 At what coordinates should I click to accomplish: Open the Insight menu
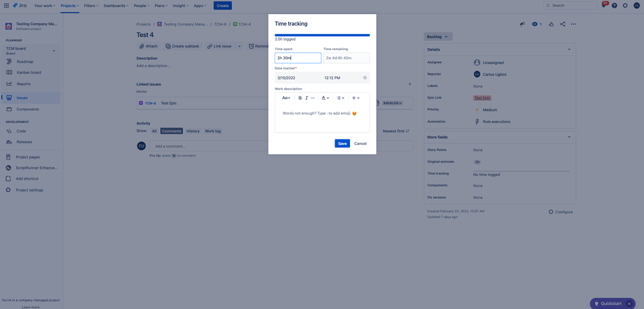point(181,6)
